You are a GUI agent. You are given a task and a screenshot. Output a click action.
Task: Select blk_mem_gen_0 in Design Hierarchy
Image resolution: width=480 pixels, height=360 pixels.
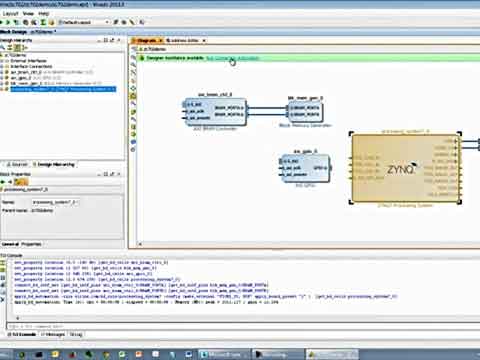coord(56,84)
